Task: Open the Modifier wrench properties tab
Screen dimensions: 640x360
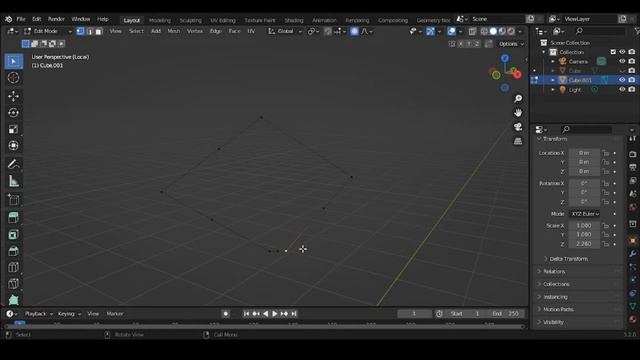Action: (633, 253)
